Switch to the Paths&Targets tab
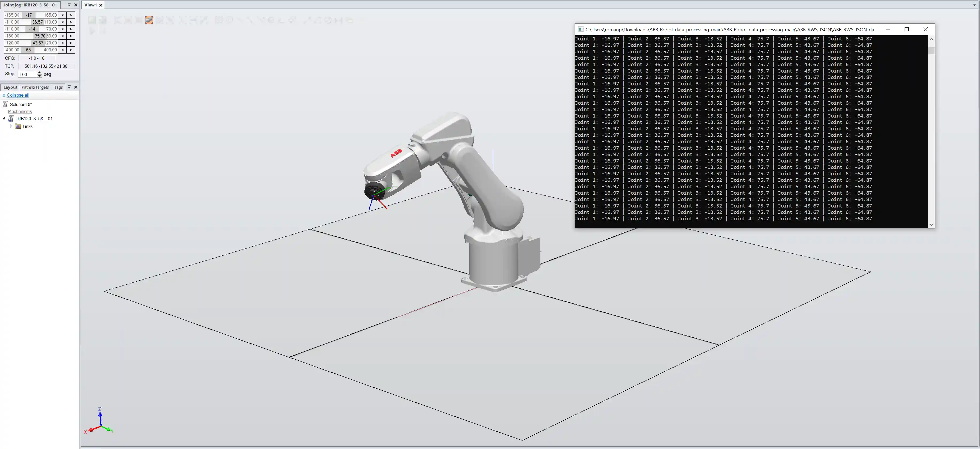Viewport: 980px width, 449px height. pos(35,87)
